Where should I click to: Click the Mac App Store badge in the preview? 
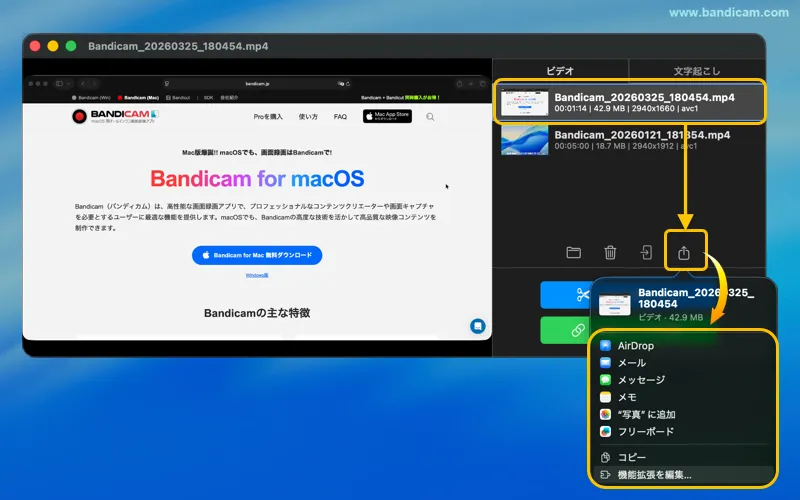[387, 116]
